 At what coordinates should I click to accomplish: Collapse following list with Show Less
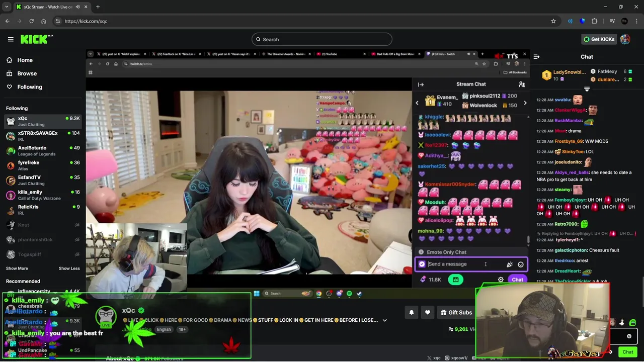pos(69,268)
